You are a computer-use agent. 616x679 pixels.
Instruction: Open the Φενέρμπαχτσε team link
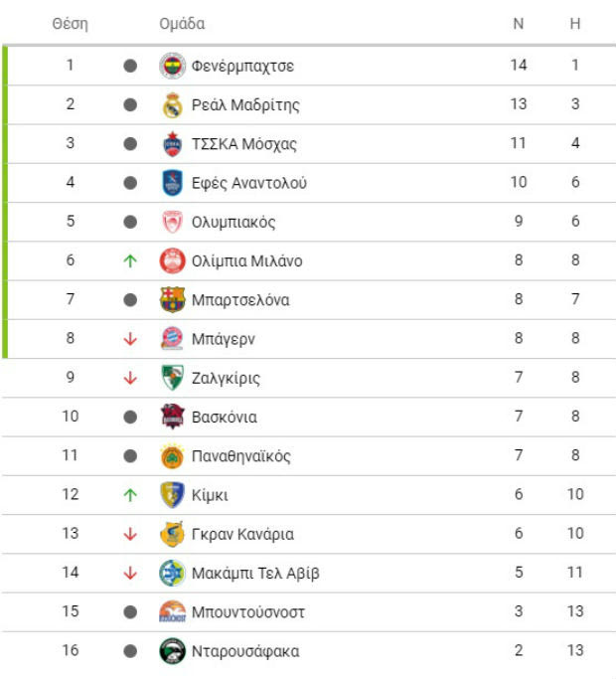tap(242, 67)
